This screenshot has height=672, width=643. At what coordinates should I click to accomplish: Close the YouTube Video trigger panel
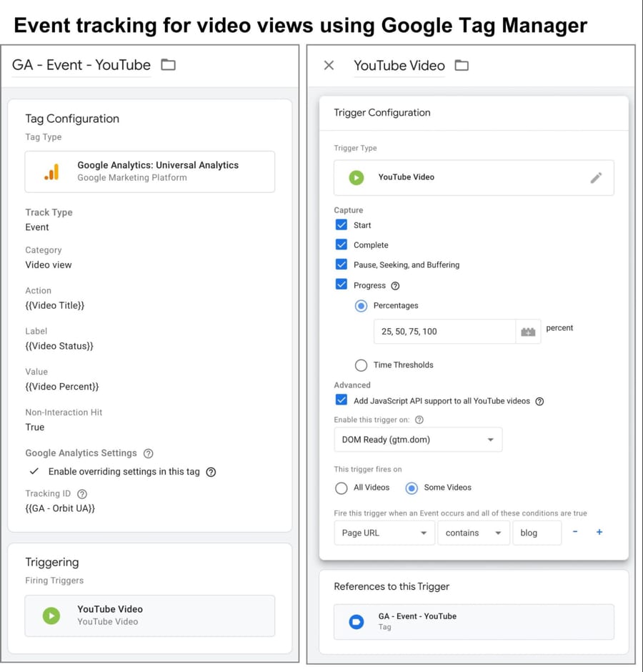[x=329, y=65]
